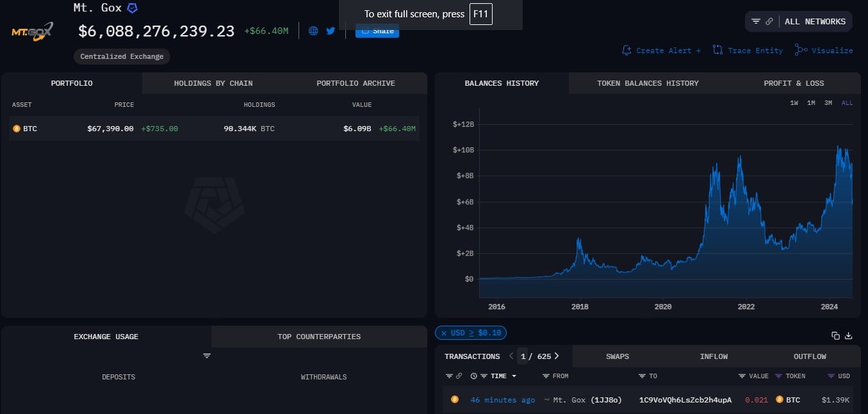Select the Centralized Exchange tag

click(122, 56)
